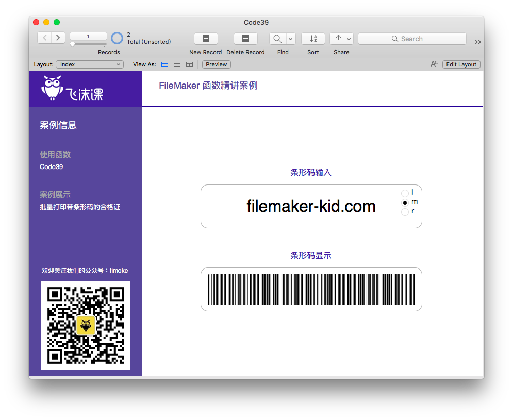Click the toolbar Search field
The height and width of the screenshot is (420, 513).
coord(412,39)
